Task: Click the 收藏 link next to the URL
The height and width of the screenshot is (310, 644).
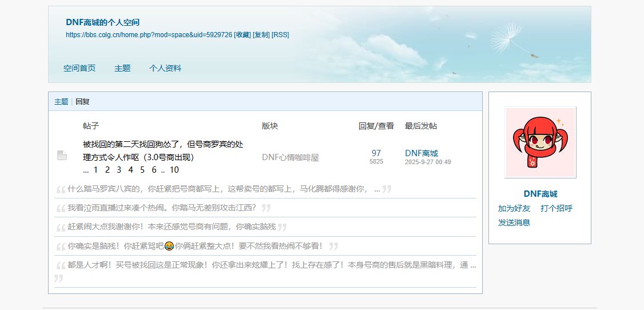Action: click(243, 35)
